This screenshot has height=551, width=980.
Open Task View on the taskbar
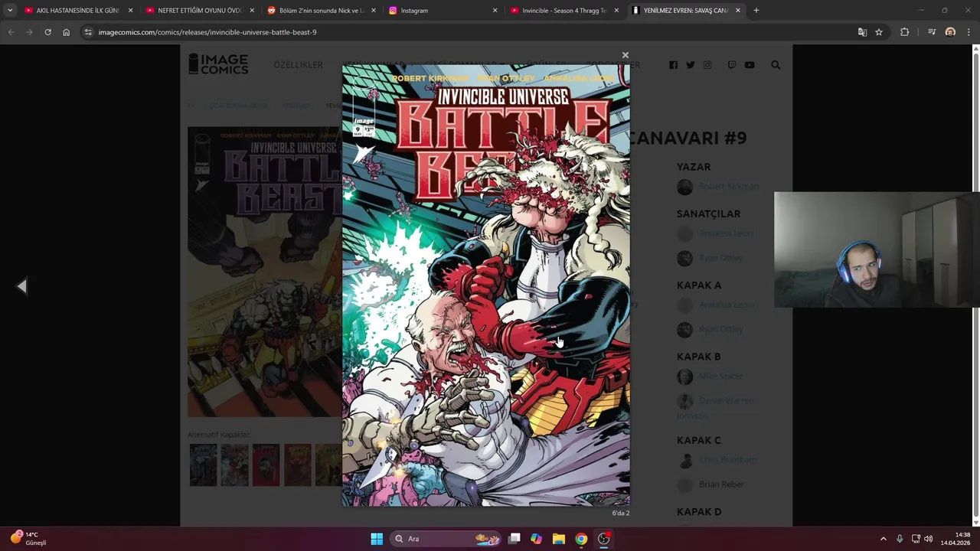pyautogui.click(x=514, y=539)
